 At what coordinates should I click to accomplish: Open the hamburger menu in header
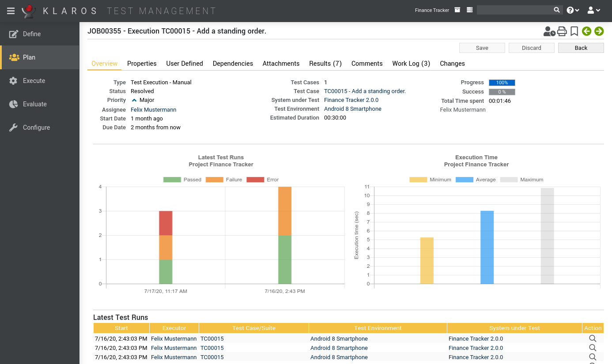(11, 11)
